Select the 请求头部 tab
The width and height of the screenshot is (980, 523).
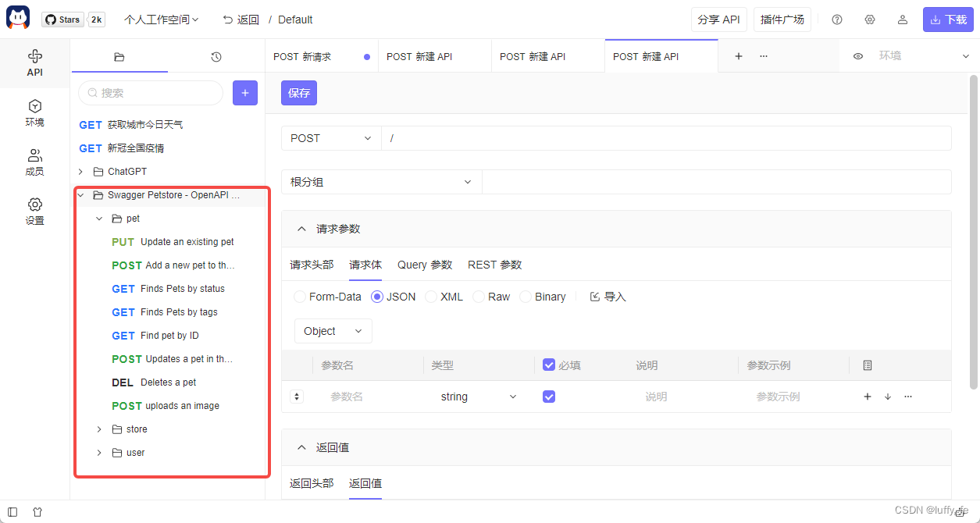(312, 265)
